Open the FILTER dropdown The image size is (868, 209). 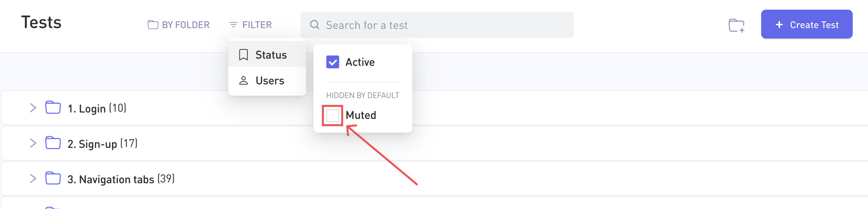pos(250,25)
